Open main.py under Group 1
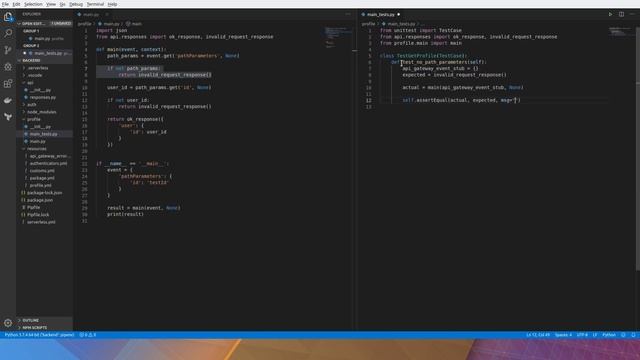 [x=44, y=38]
